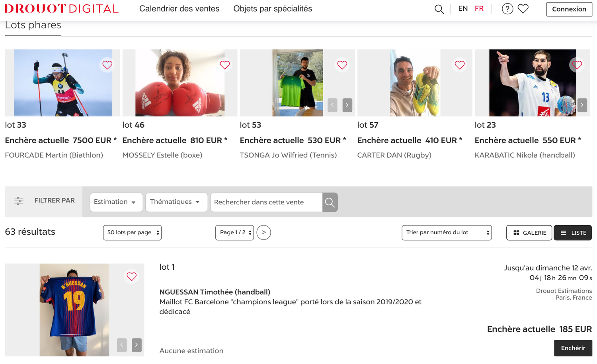Open FOURCADE Martin (Biathlon) title

(x=54, y=155)
